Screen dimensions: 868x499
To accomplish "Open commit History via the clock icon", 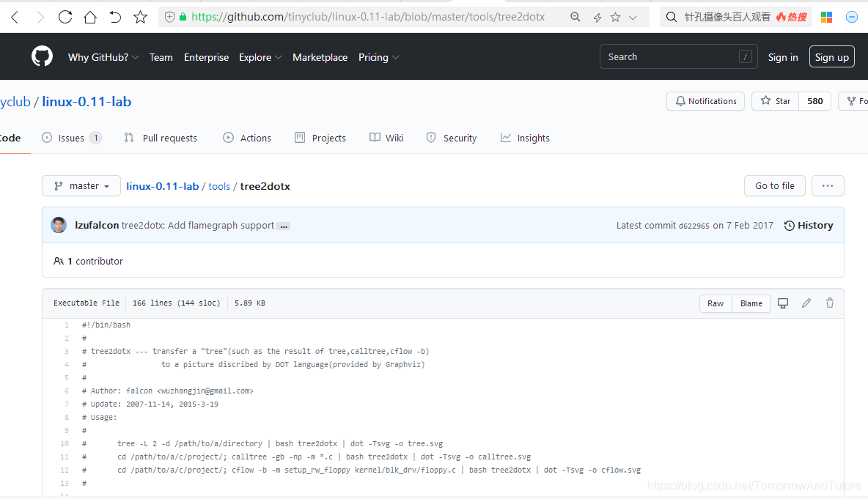I will (809, 225).
